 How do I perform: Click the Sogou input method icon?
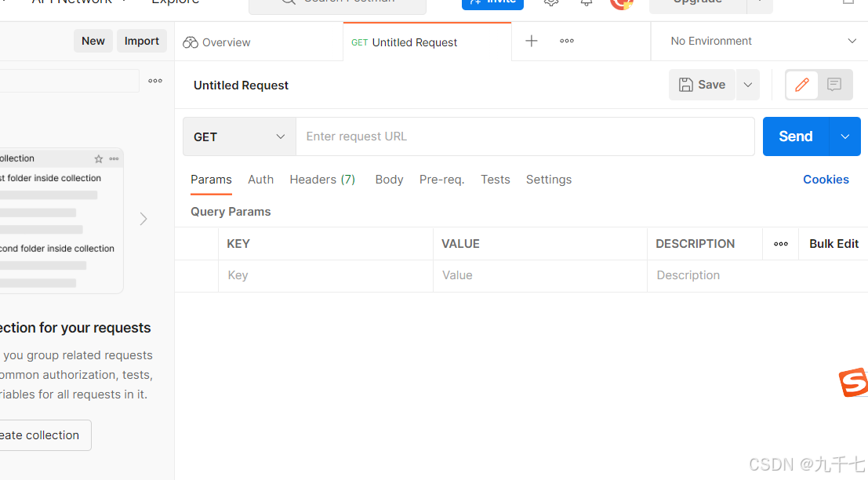pos(853,382)
